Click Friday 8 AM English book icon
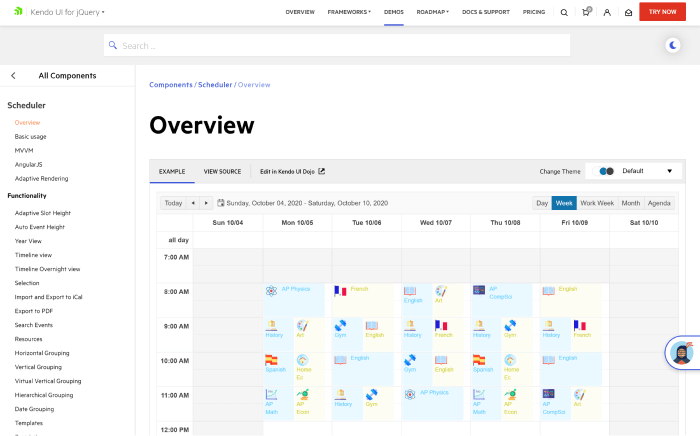This screenshot has height=436, width=700. [x=548, y=291]
